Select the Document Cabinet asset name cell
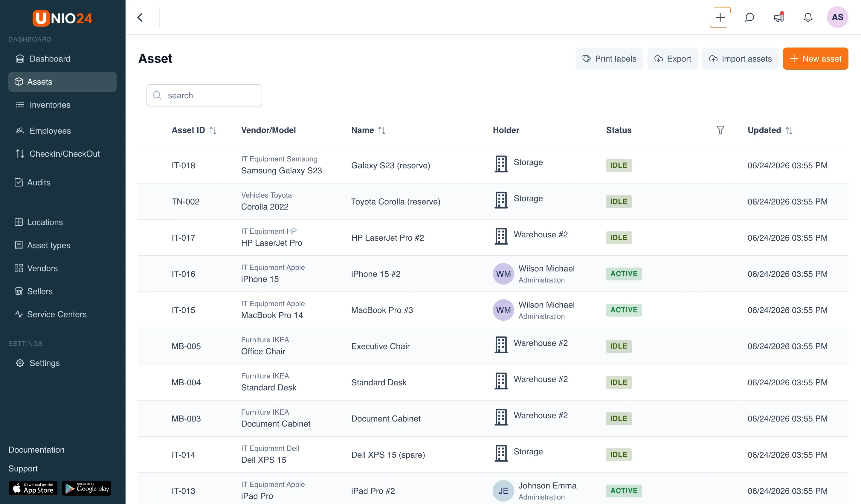Screen dimensions: 861x504 [386, 419]
